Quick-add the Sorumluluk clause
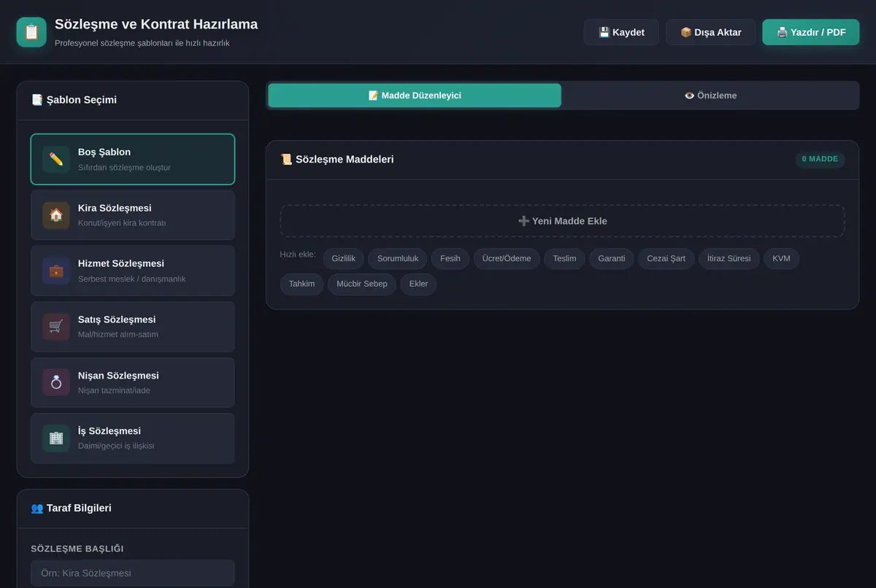Viewport: 876px width, 588px height. 398,259
